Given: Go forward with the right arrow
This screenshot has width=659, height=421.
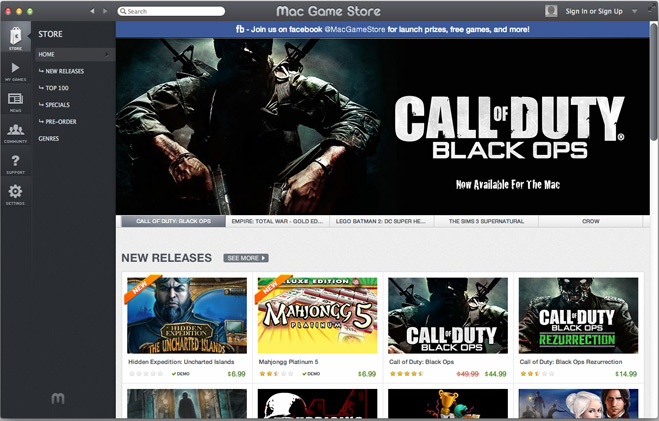Looking at the screenshot, I should [x=105, y=11].
